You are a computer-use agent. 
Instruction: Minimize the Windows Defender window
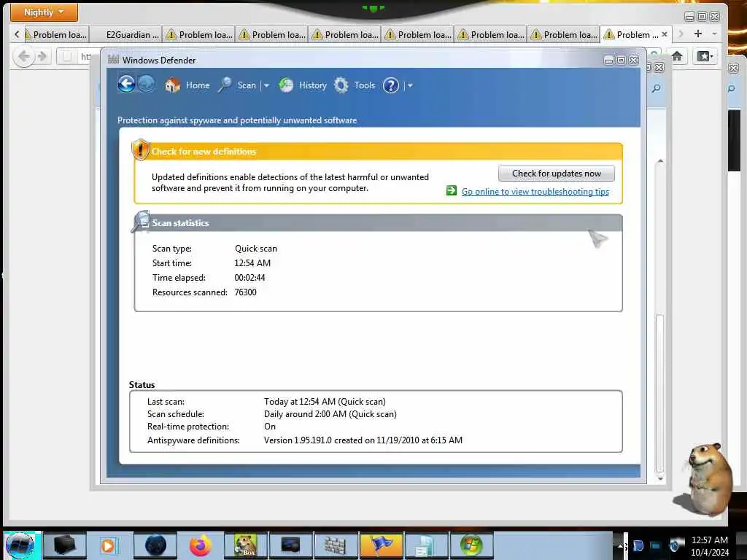point(608,60)
